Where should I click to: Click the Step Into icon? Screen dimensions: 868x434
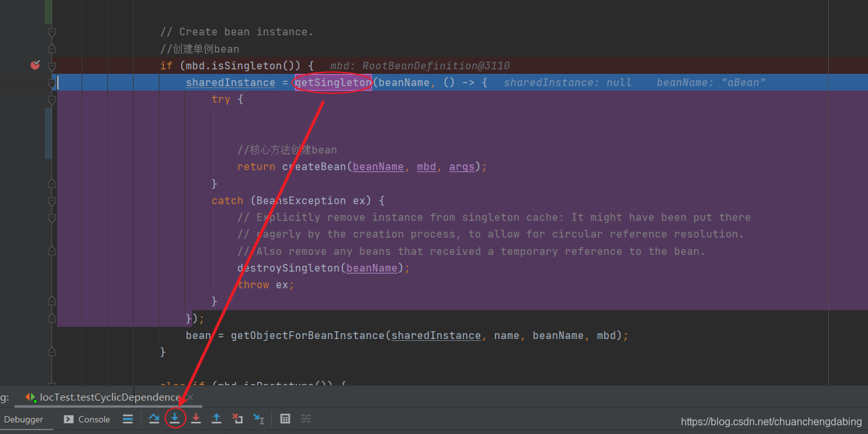click(x=175, y=419)
